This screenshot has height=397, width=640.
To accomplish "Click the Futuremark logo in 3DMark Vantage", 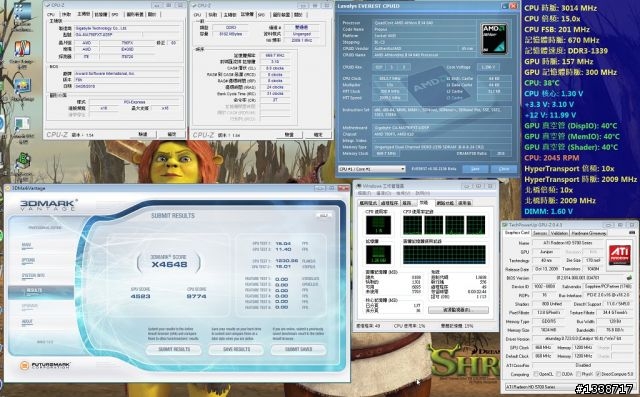I will (x=46, y=365).
